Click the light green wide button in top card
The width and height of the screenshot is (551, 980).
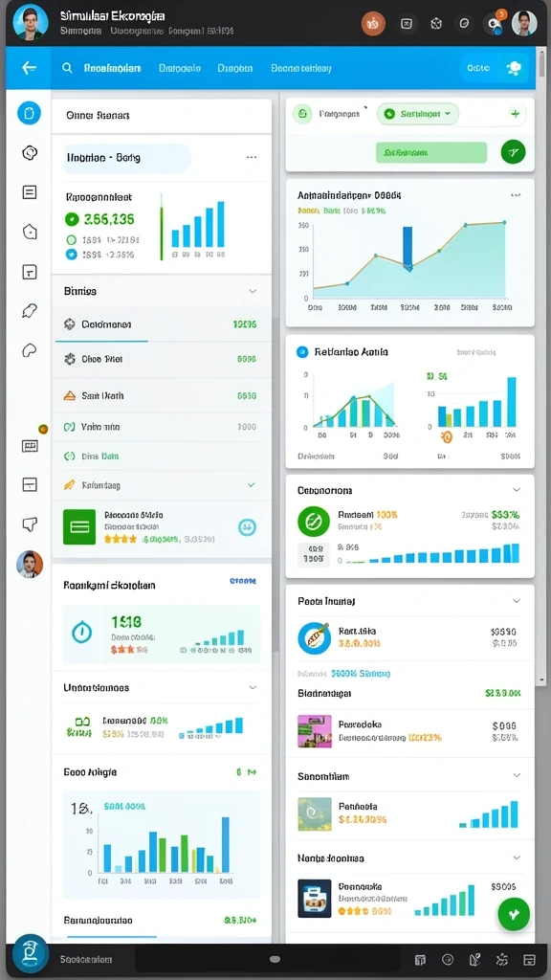[x=431, y=152]
